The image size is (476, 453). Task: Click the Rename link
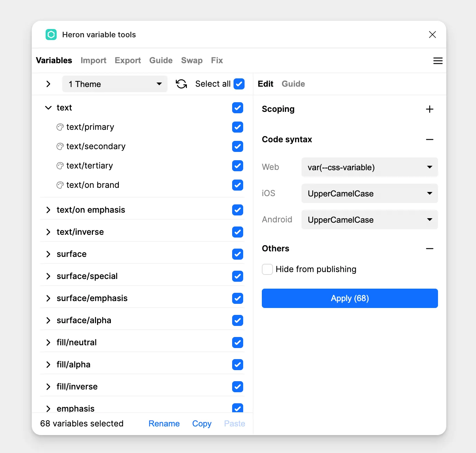pos(164,424)
